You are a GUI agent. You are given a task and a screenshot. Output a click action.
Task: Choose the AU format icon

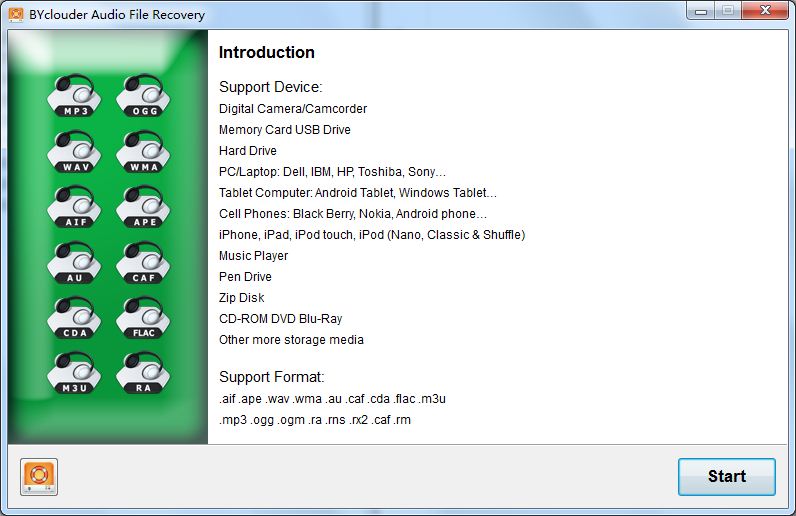click(74, 263)
